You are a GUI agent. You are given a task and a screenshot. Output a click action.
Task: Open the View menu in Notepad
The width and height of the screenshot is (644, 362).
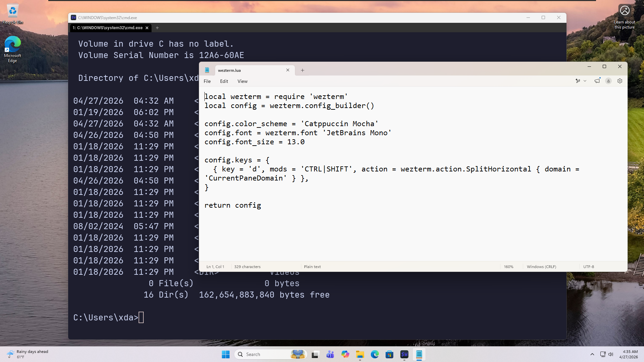pos(242,81)
